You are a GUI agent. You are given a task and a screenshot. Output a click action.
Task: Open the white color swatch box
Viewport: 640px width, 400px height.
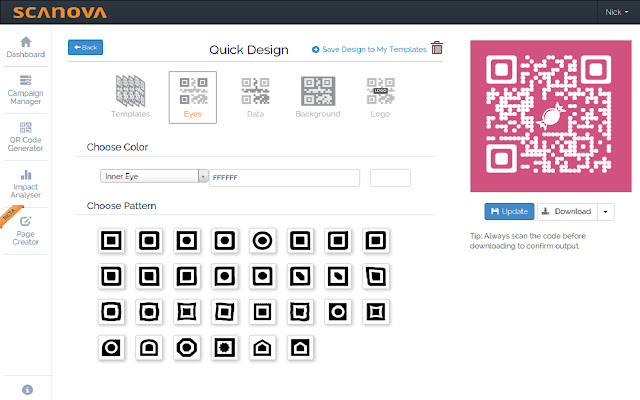coord(390,178)
